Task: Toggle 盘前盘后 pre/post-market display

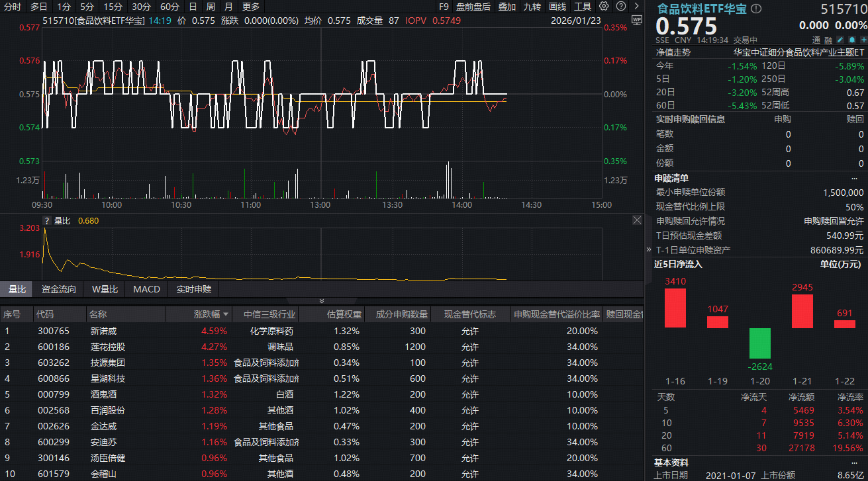Action: [473, 7]
